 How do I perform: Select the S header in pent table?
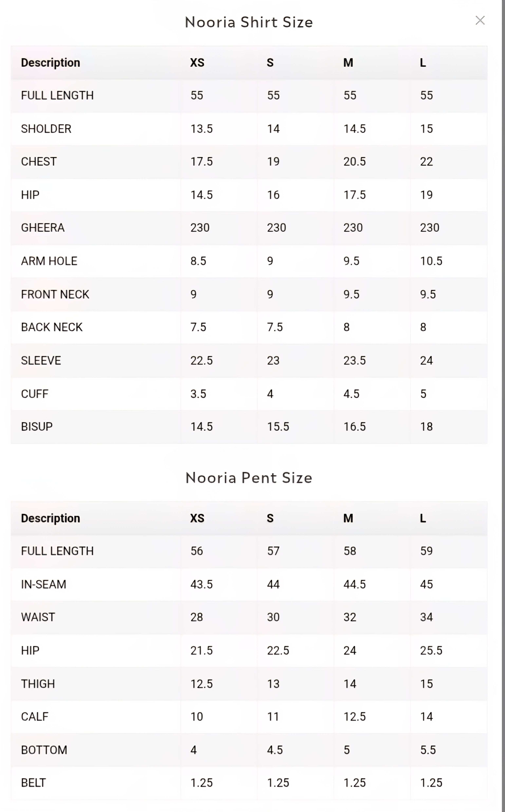pyautogui.click(x=270, y=518)
